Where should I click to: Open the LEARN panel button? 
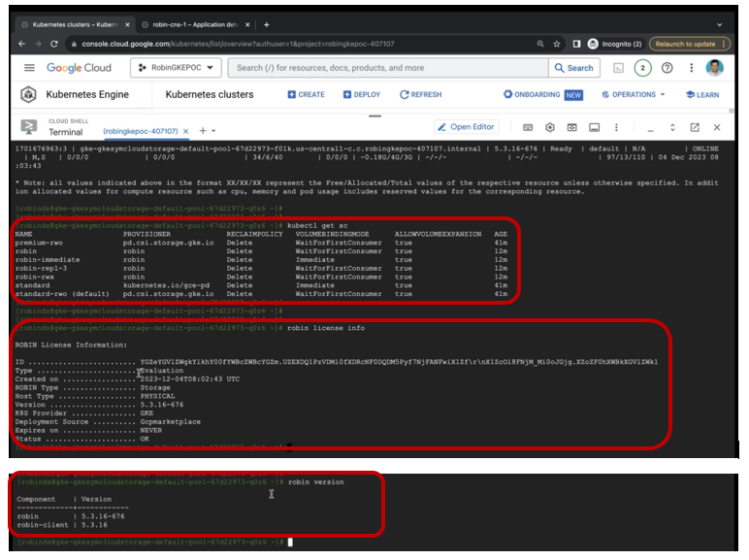[x=702, y=94]
